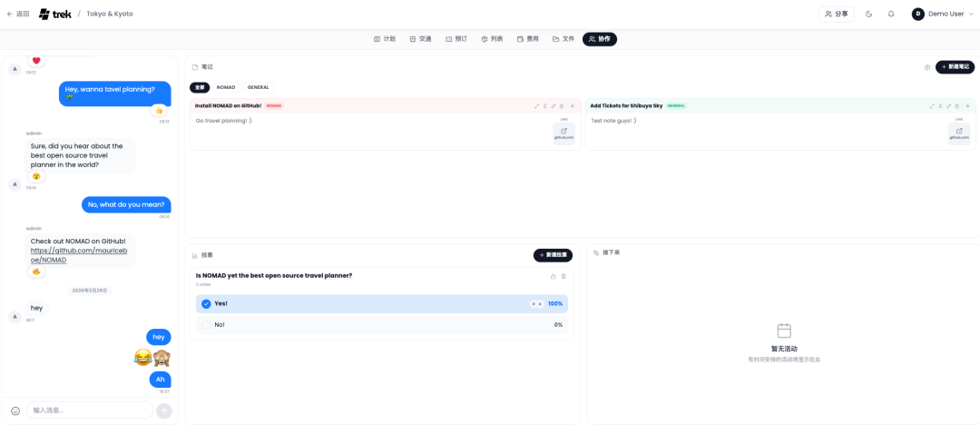This screenshot has width=980, height=425.
Task: Switch to the 费用 tab
Action: [x=527, y=39]
